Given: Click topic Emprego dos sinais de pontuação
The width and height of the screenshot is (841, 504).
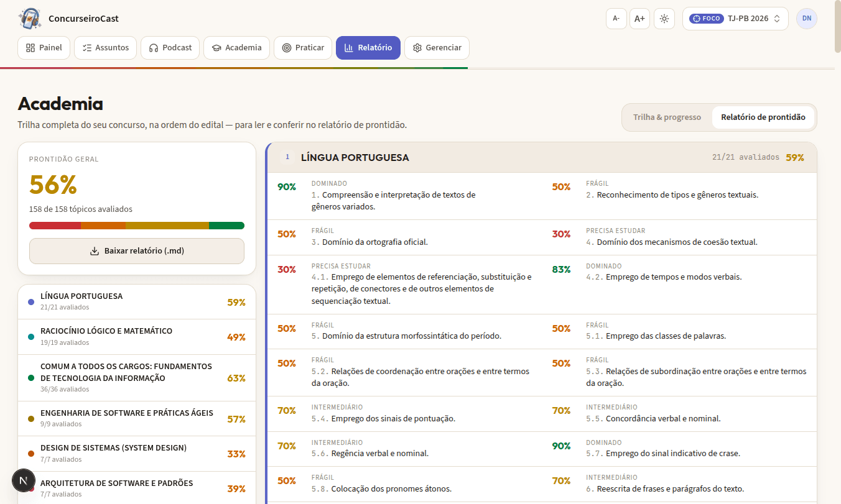Looking at the screenshot, I should (x=404, y=414).
